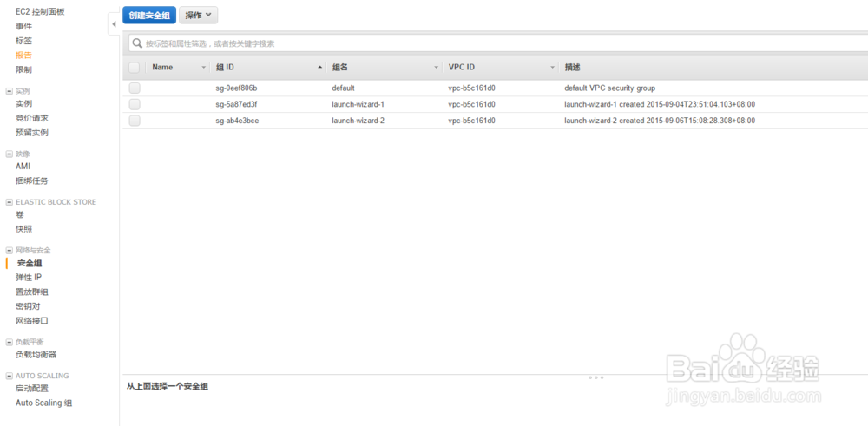
Task: Click group name launch-wizard-2
Action: [x=358, y=121]
